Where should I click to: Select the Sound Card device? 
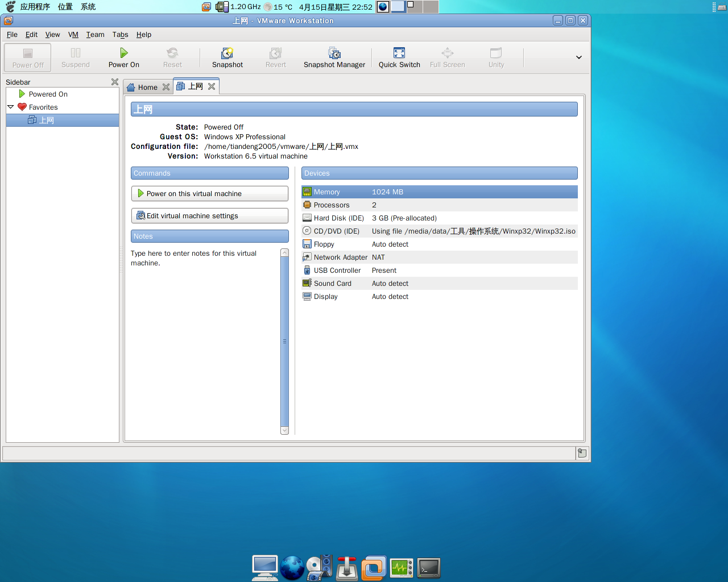click(x=440, y=284)
